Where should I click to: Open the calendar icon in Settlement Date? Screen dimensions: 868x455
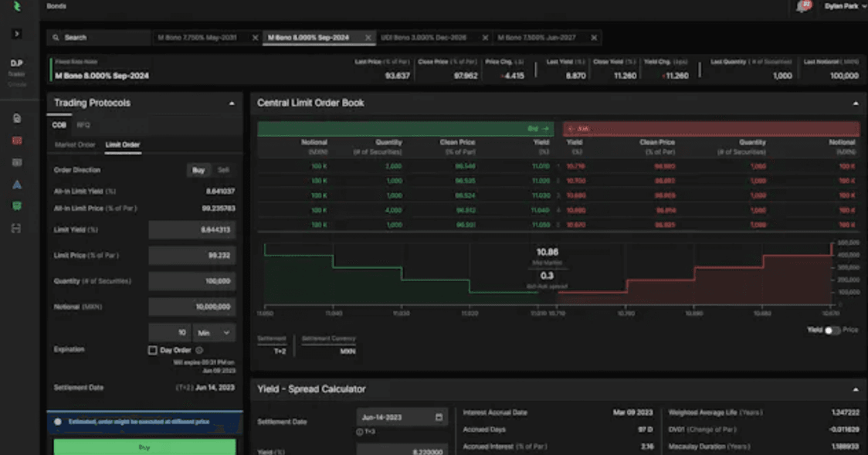439,417
